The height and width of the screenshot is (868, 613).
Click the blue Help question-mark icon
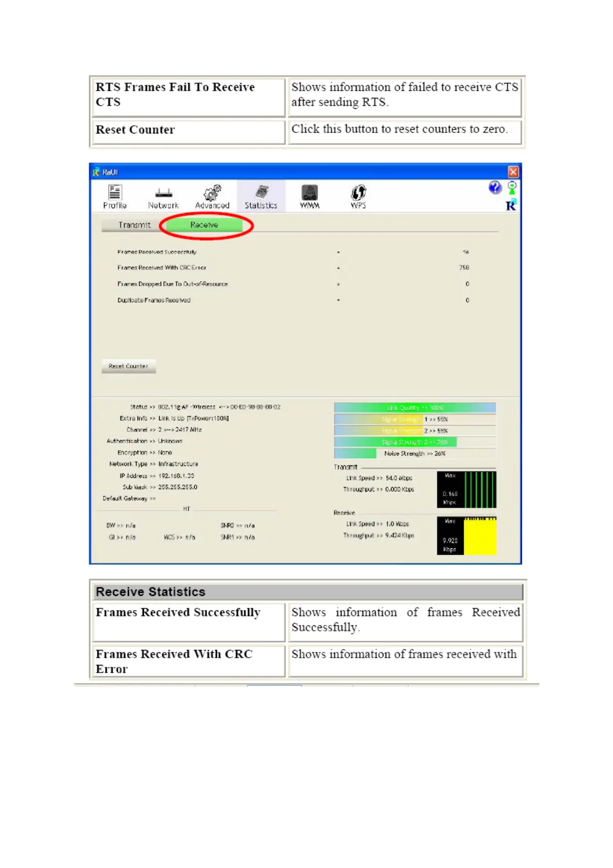(x=495, y=188)
